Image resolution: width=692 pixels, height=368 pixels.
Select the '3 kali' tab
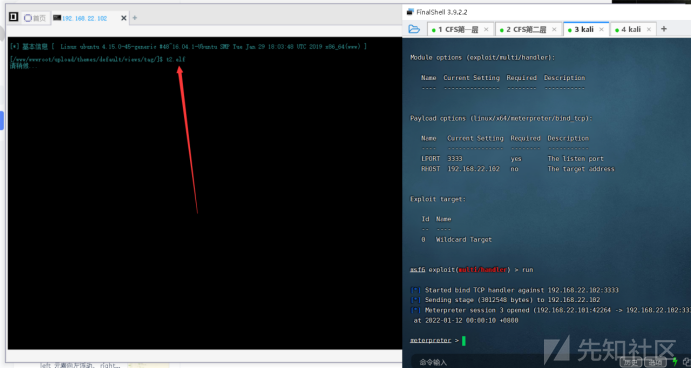point(586,30)
